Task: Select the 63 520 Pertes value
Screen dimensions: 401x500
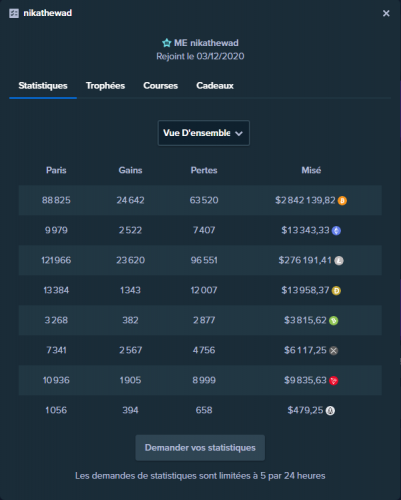Action: tap(204, 200)
